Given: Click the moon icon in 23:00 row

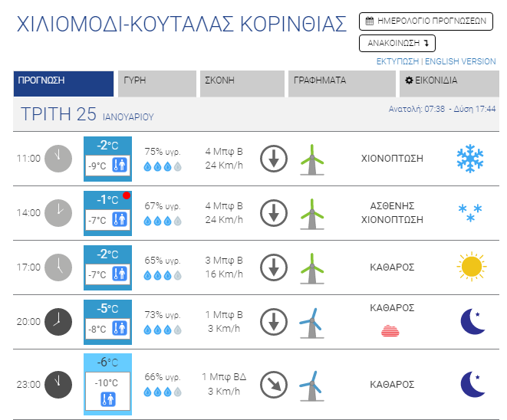Looking at the screenshot, I should coord(472,383).
